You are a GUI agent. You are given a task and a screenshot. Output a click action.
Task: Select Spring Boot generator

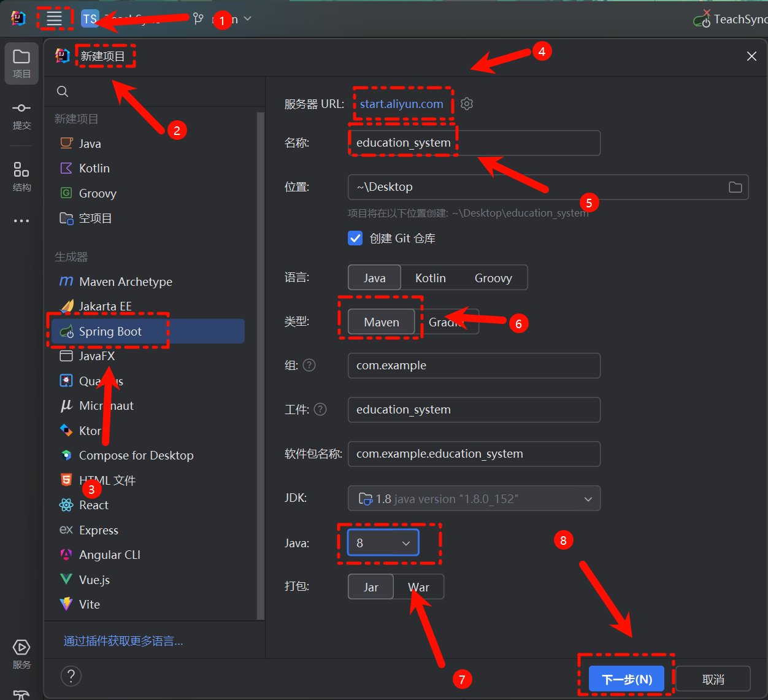[x=148, y=331]
